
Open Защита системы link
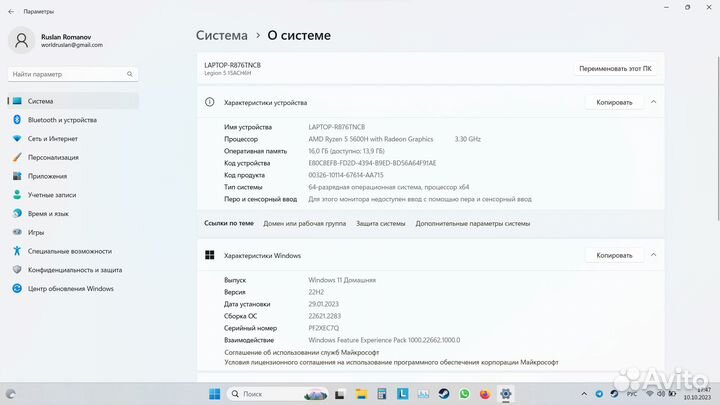point(381,224)
